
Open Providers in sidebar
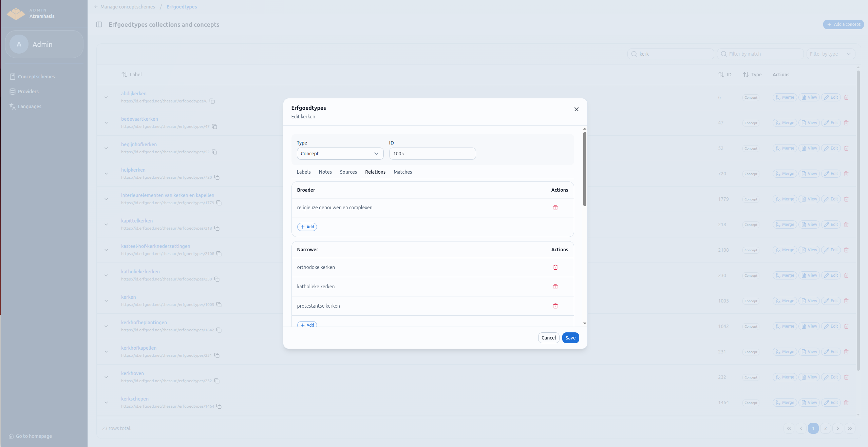(24, 92)
